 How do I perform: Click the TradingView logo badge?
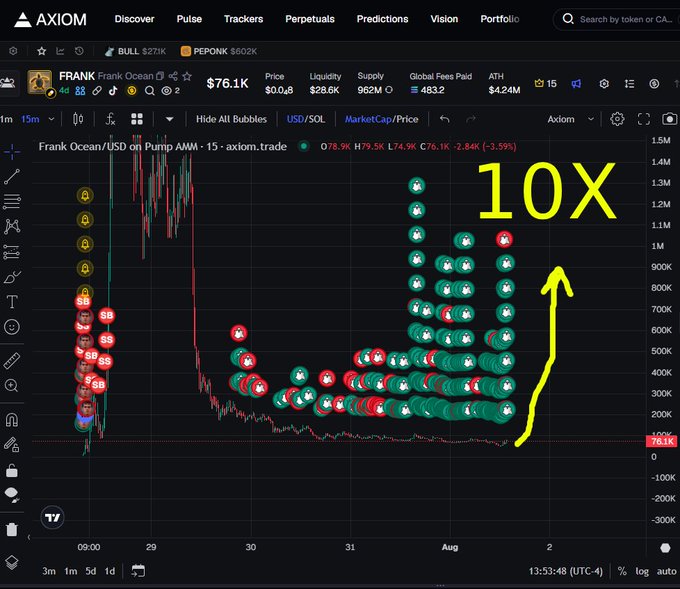click(52, 517)
